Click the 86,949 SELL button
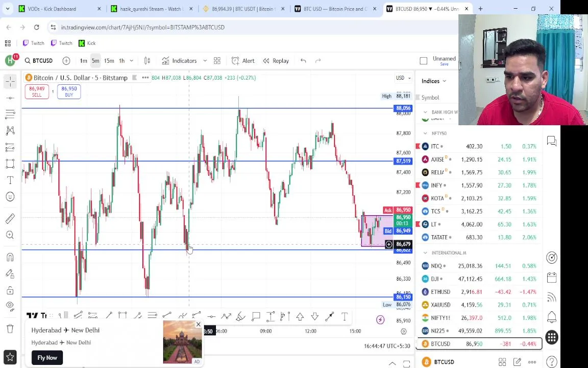This screenshot has width=588, height=368. [x=37, y=91]
